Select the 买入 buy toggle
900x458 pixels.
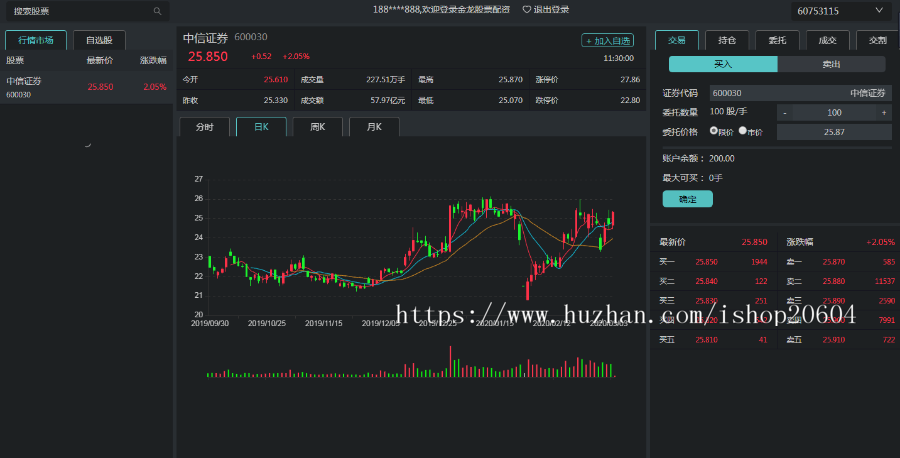click(723, 64)
